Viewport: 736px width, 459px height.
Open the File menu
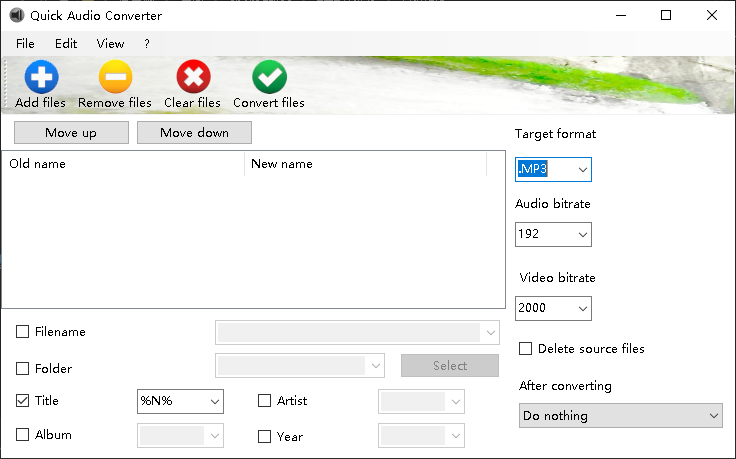[25, 44]
